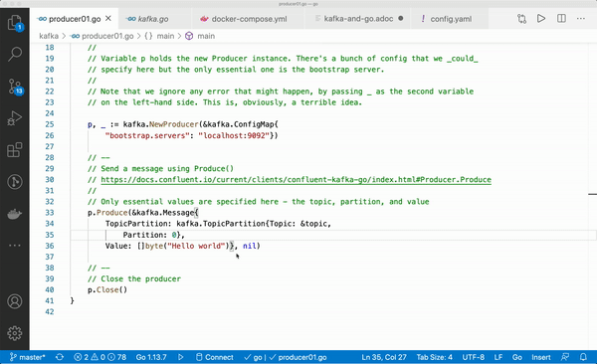Open the Extensions view
The image size is (597, 364).
(x=15, y=150)
